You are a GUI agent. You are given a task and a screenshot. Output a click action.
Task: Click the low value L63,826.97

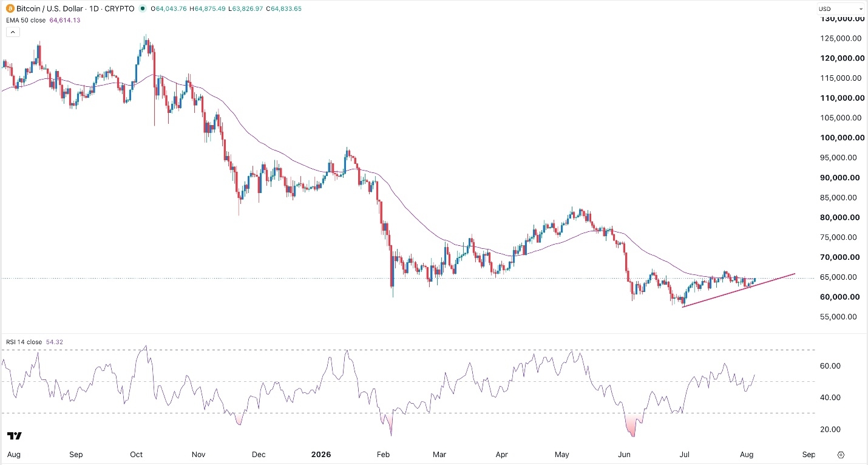tap(245, 8)
